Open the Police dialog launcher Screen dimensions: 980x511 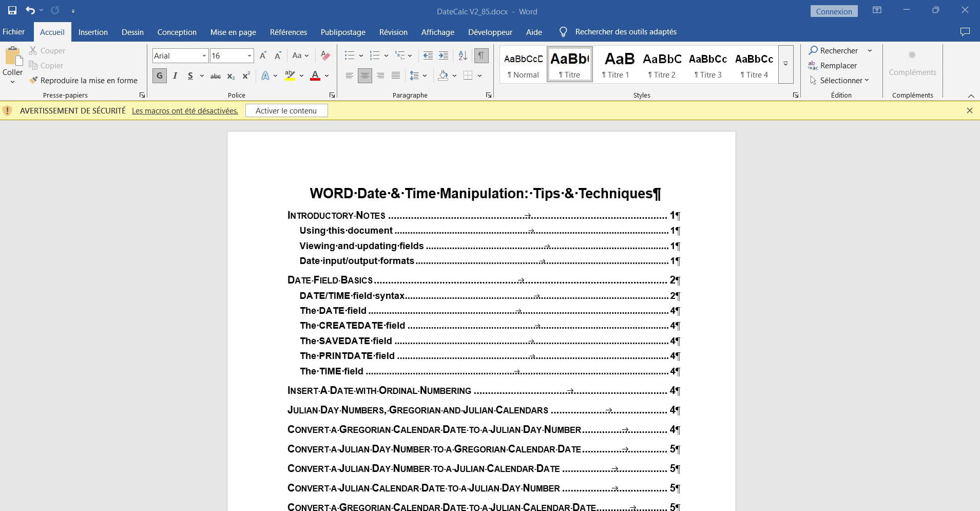pyautogui.click(x=332, y=95)
